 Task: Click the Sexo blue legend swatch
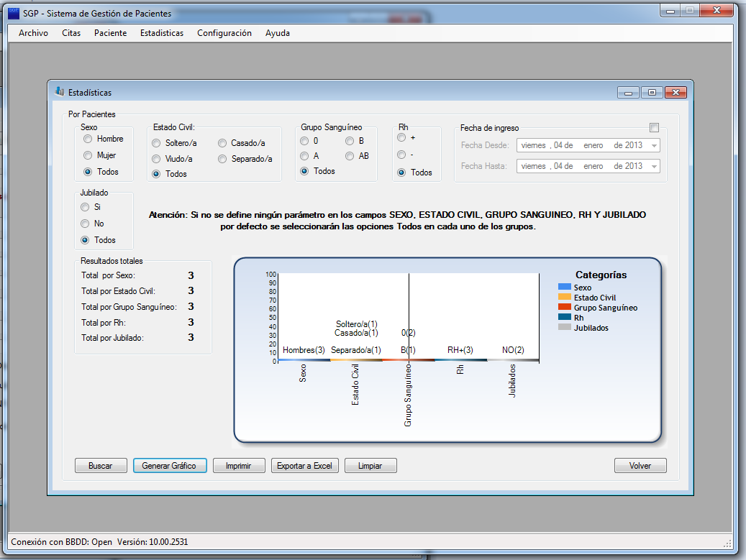click(564, 287)
